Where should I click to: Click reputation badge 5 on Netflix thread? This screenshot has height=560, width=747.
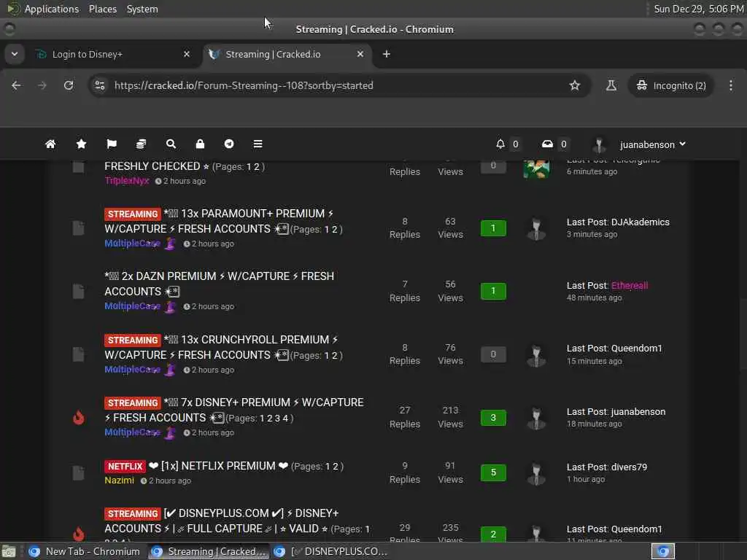(493, 472)
